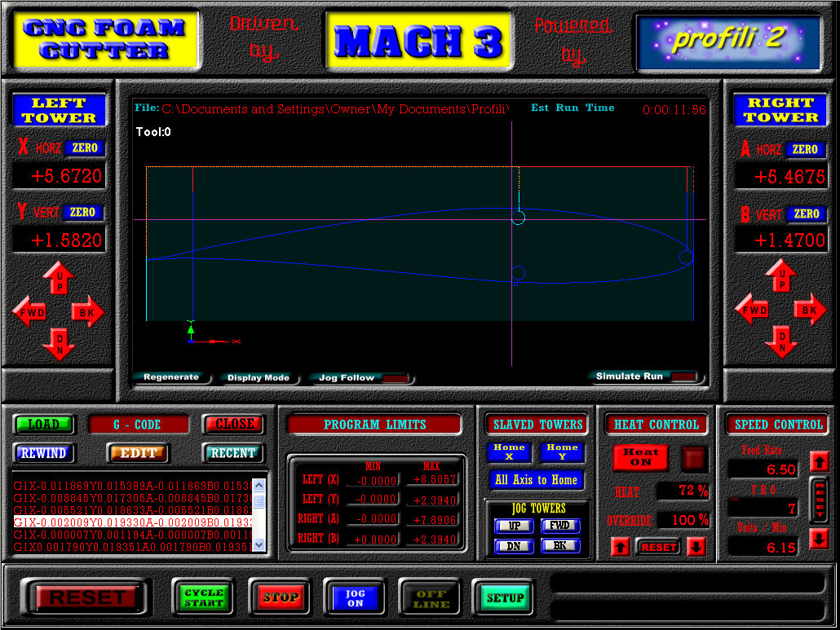840x630 pixels.
Task: Raise heat override with the up arrow
Action: [x=620, y=547]
